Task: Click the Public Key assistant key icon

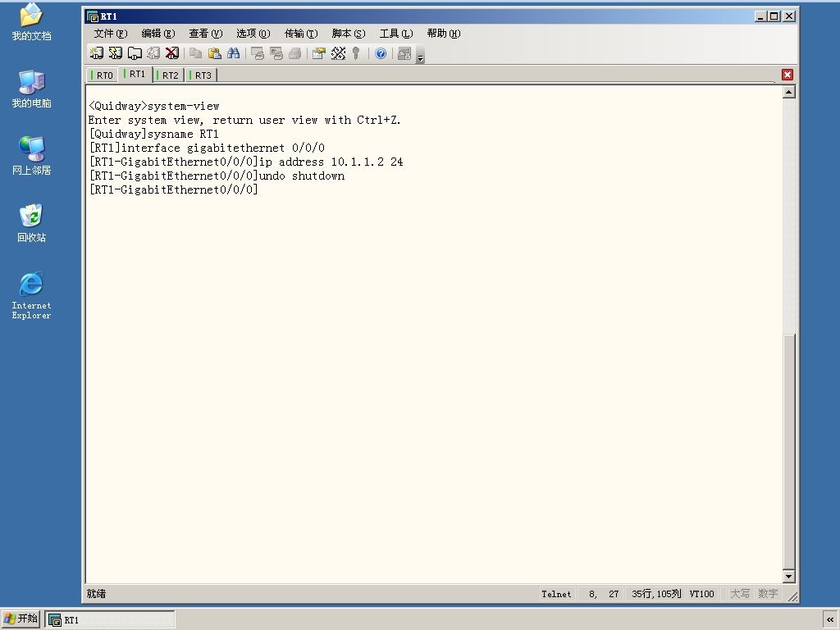Action: tap(356, 53)
